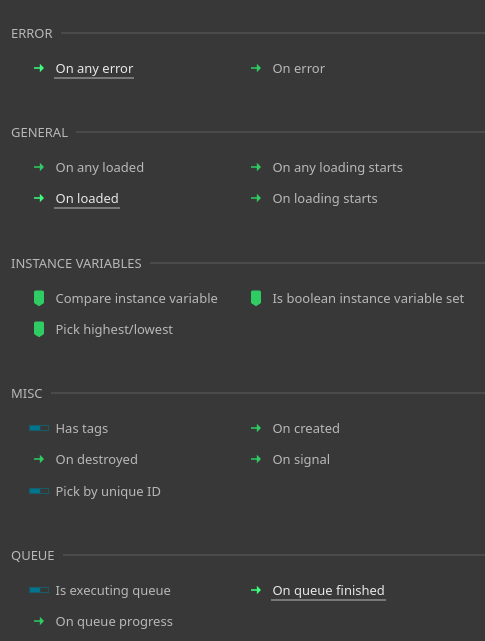Pick the On queue progress trigger
The width and height of the screenshot is (485, 641).
pyautogui.click(x=114, y=621)
